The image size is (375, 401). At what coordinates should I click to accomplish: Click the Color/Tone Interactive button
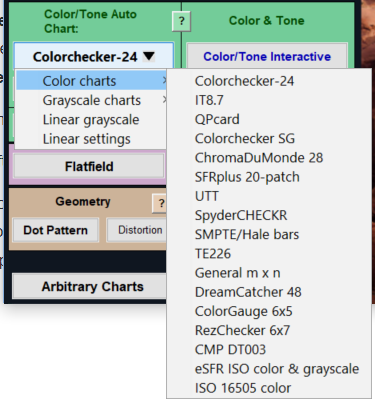(267, 56)
